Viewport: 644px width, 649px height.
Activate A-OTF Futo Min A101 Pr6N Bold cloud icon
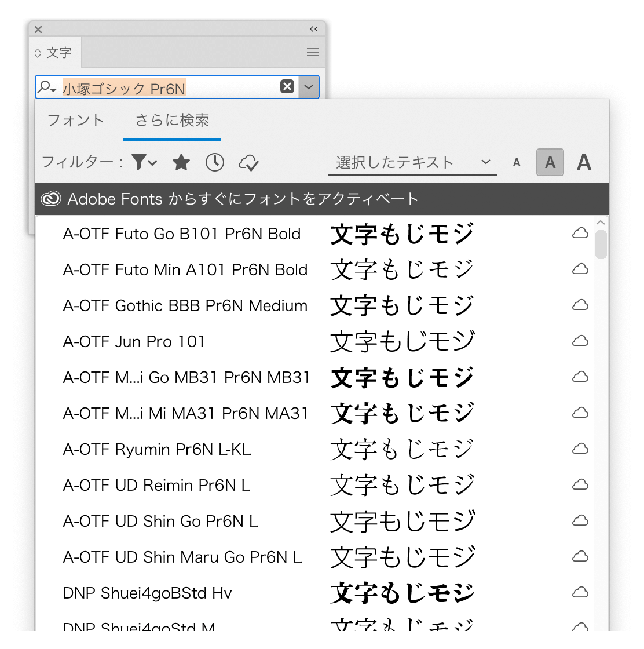tap(580, 269)
